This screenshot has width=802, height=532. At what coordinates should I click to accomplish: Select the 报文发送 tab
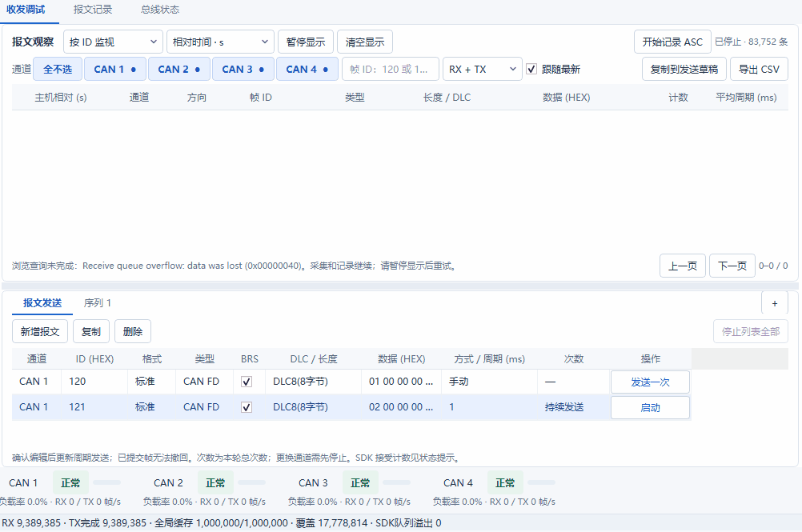pos(42,303)
